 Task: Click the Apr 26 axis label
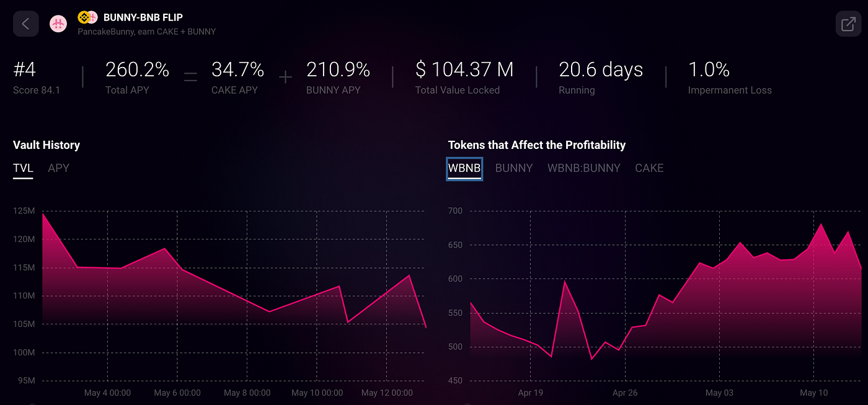(625, 393)
